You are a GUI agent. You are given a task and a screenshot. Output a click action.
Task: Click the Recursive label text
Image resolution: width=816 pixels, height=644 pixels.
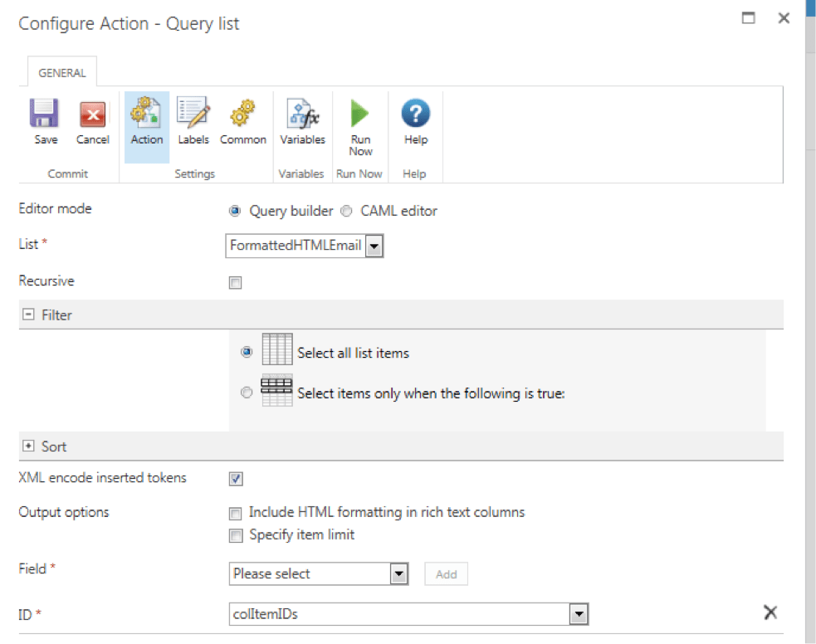[x=46, y=281]
